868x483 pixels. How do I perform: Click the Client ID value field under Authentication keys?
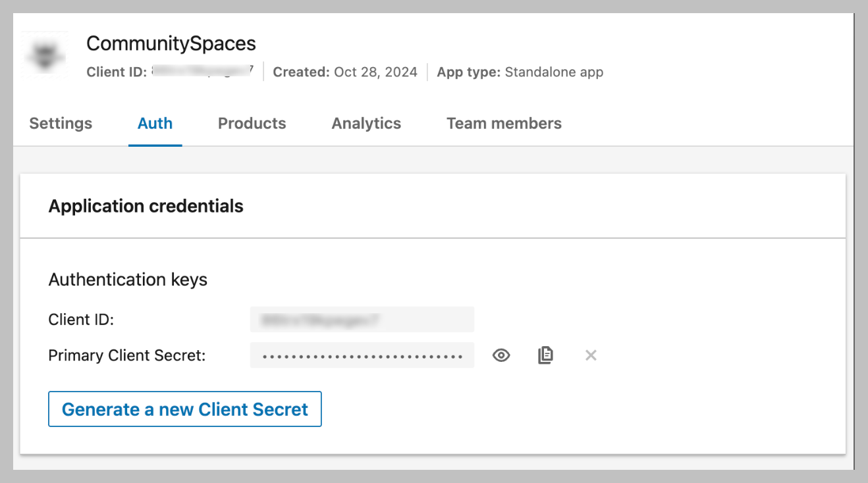point(362,320)
